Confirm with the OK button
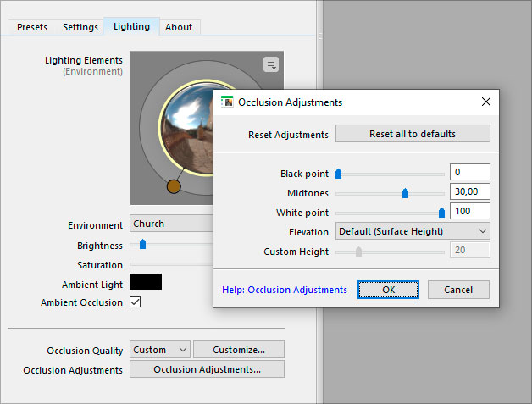The image size is (532, 404). point(388,290)
